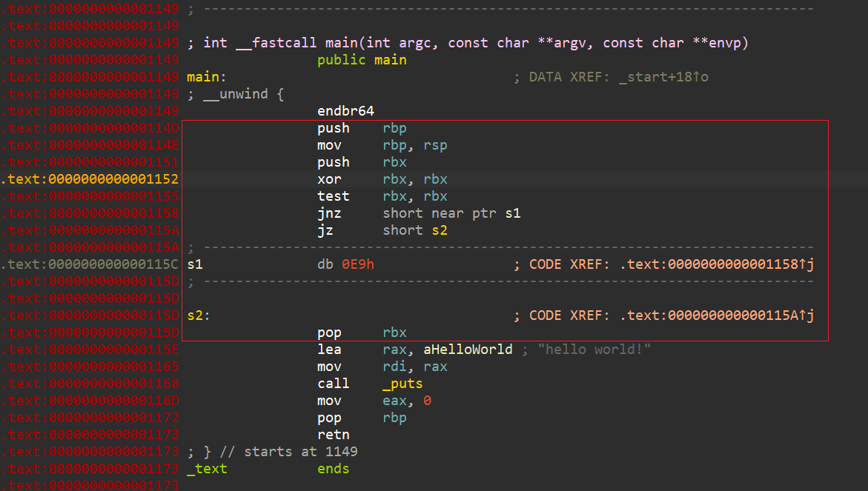868x491 pixels.
Task: Follow the code xref to address 115A
Action: [716, 315]
